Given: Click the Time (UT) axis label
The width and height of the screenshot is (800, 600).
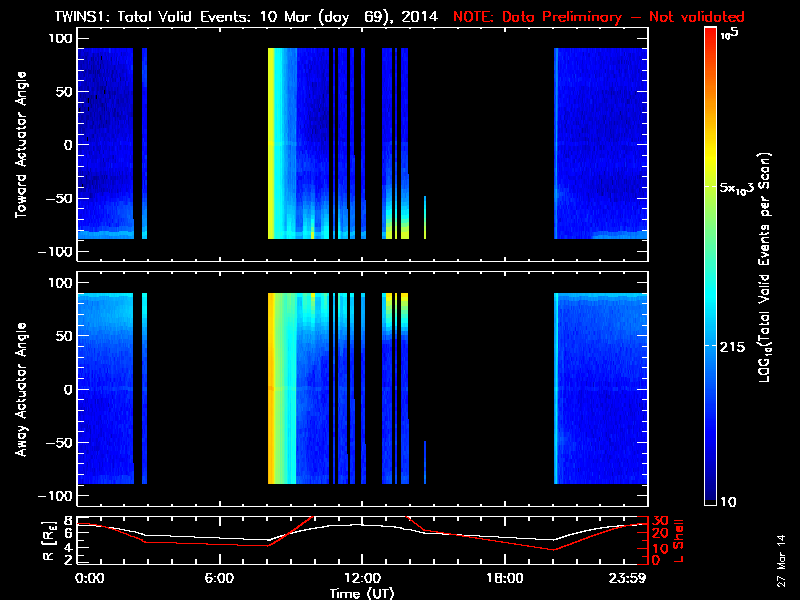Looking at the screenshot, I should [x=362, y=593].
